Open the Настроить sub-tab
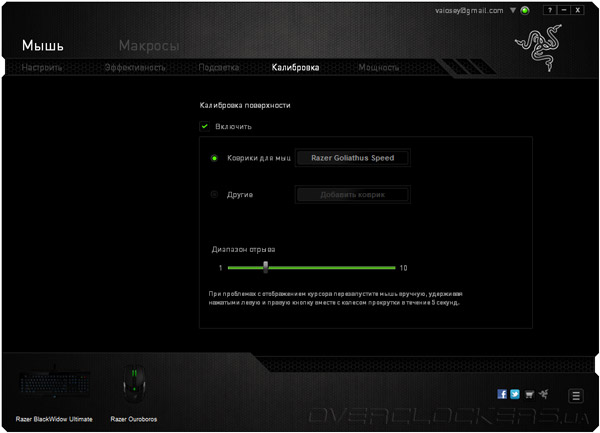 click(x=42, y=67)
